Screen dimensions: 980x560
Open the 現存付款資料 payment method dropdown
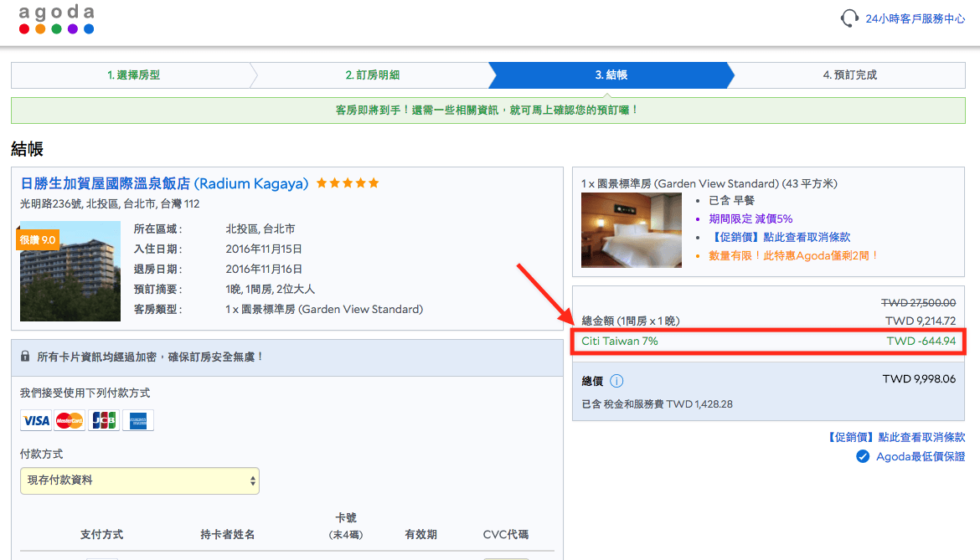(139, 480)
